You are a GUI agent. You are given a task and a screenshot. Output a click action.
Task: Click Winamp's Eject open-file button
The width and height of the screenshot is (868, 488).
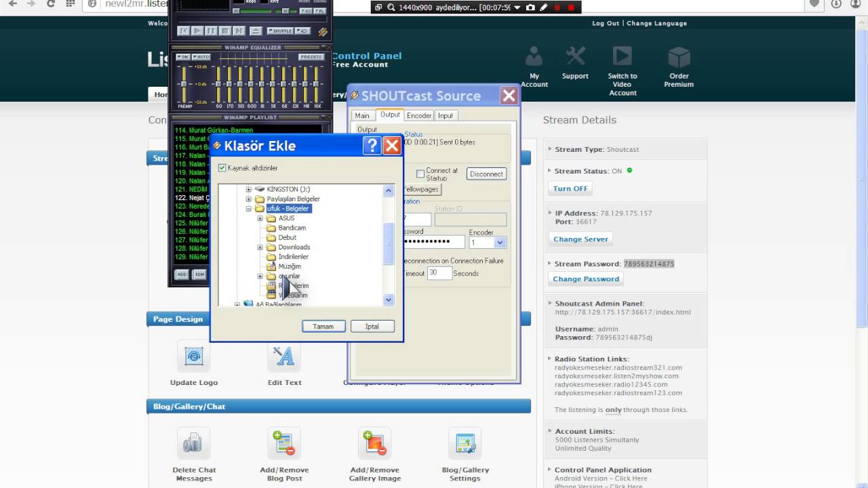point(255,31)
